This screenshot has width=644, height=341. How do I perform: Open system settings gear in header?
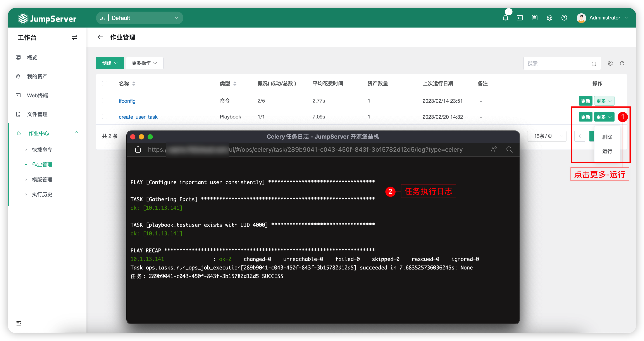549,18
